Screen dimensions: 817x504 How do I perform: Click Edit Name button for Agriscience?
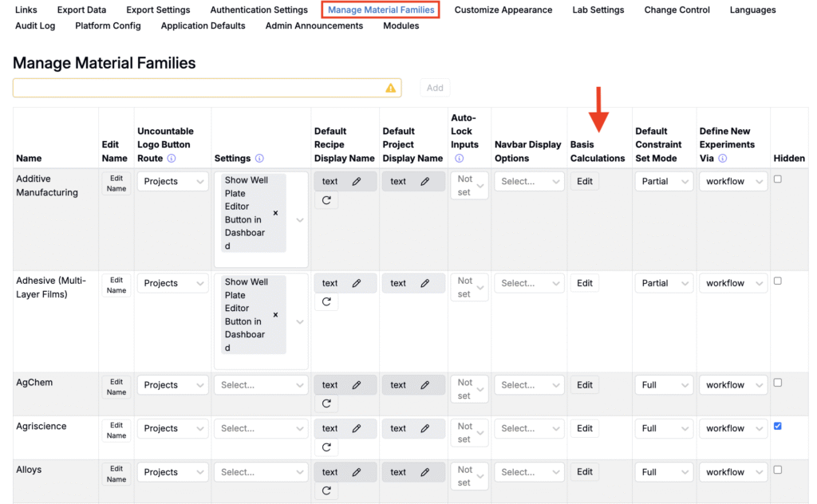(116, 431)
